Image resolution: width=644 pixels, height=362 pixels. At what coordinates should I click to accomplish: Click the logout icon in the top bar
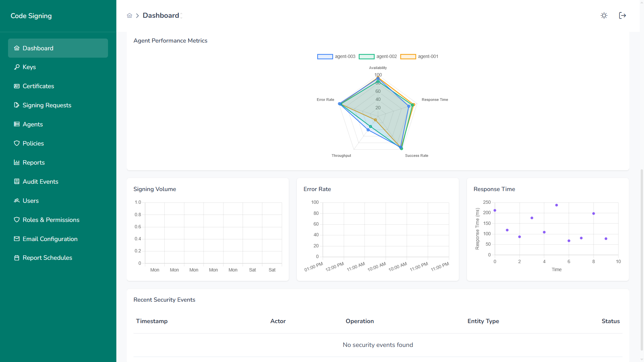[622, 15]
